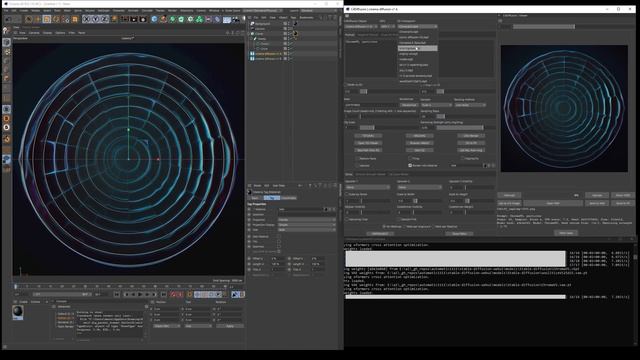Toggle the Y axis lock

coord(96,19)
